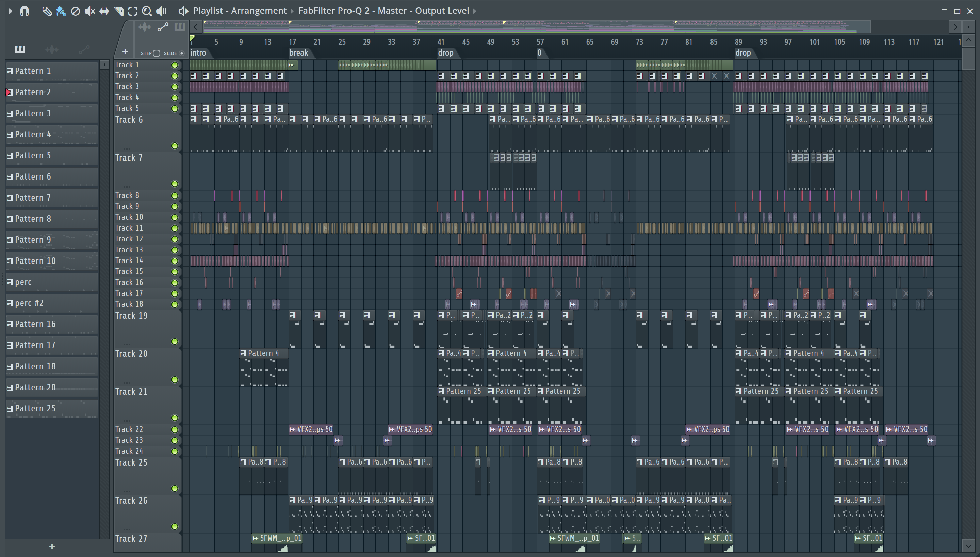Focus automation clips in playlist header

[163, 27]
